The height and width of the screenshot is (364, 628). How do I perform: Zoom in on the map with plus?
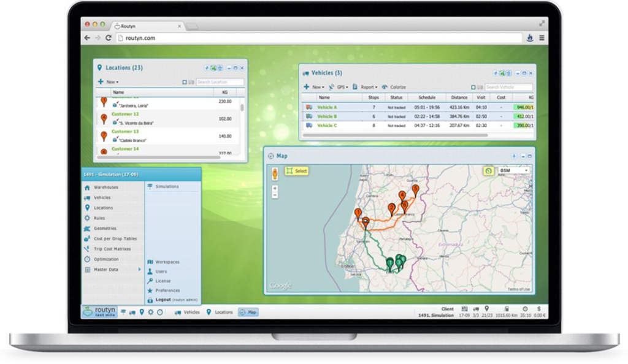click(275, 188)
